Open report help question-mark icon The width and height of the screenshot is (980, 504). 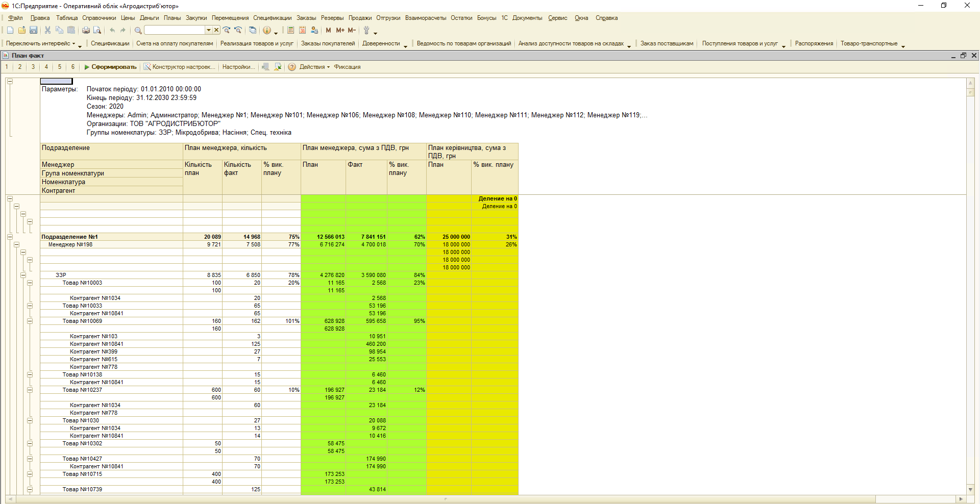click(x=292, y=67)
